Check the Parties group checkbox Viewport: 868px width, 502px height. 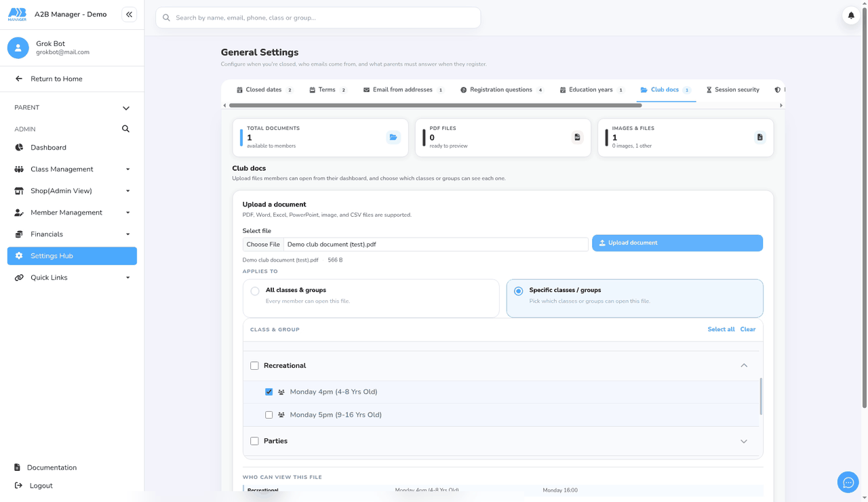[x=254, y=441]
